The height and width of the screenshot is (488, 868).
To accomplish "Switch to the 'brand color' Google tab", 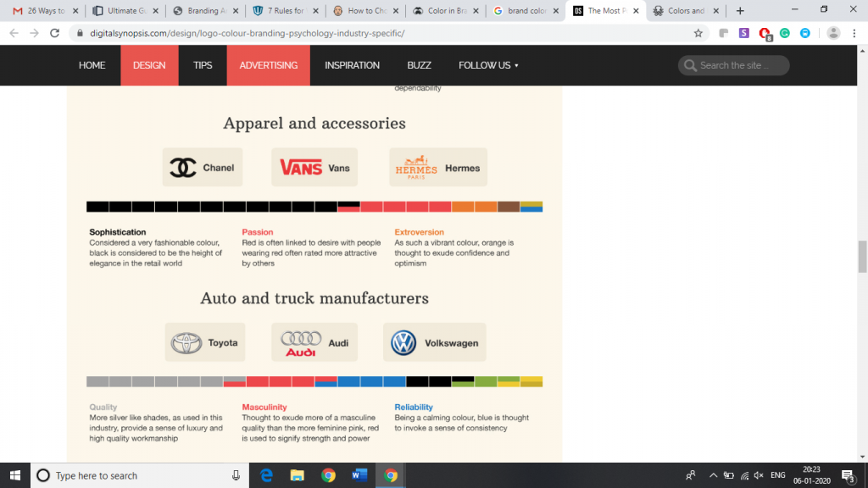I will (x=524, y=10).
